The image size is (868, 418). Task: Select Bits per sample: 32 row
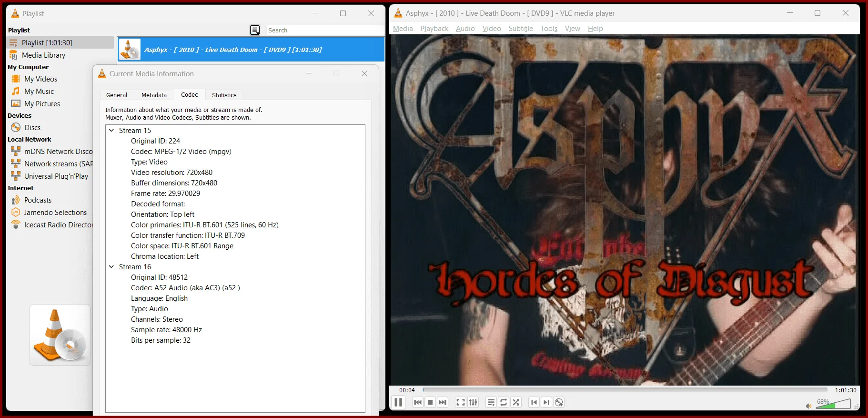pyautogui.click(x=161, y=340)
